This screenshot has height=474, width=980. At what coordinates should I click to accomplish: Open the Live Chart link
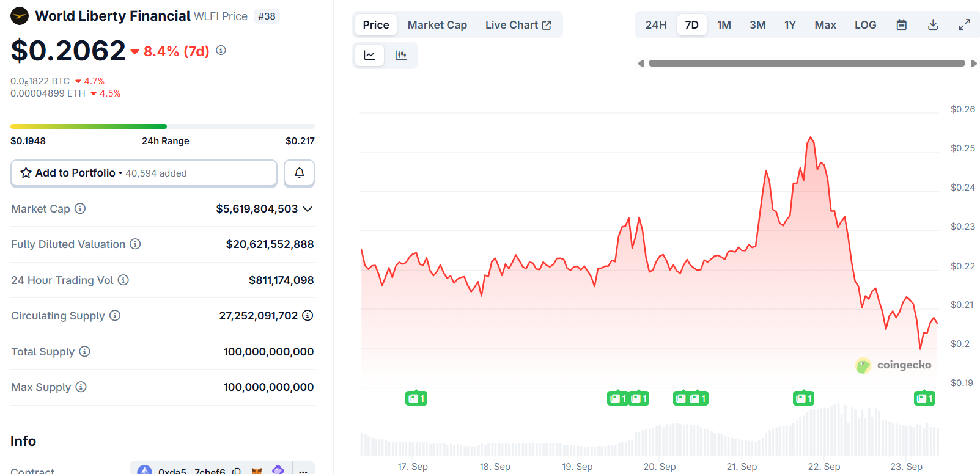(x=518, y=25)
